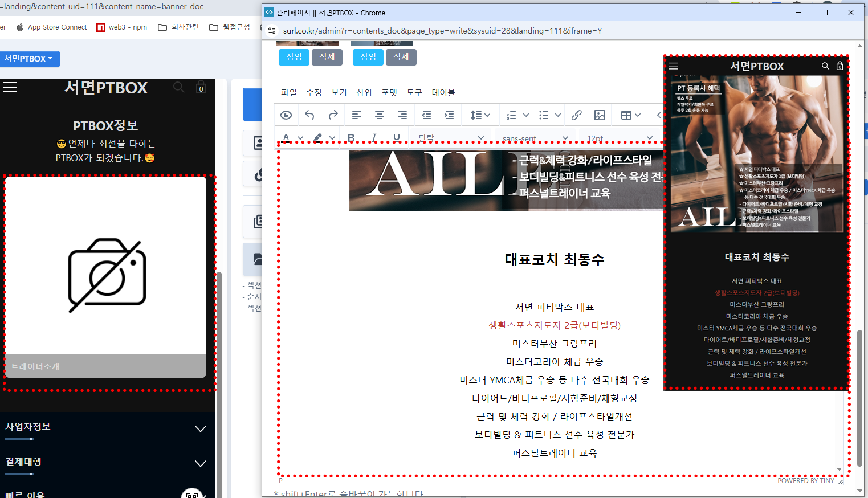Expand numbered list style options

coord(526,115)
